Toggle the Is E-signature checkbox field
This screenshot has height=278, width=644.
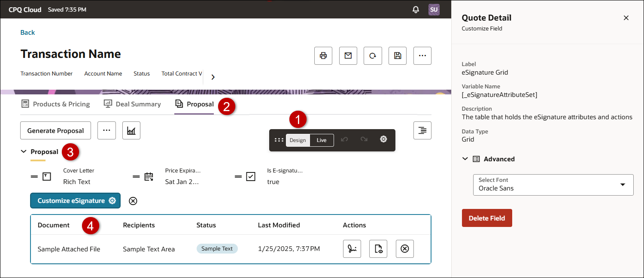(250, 176)
